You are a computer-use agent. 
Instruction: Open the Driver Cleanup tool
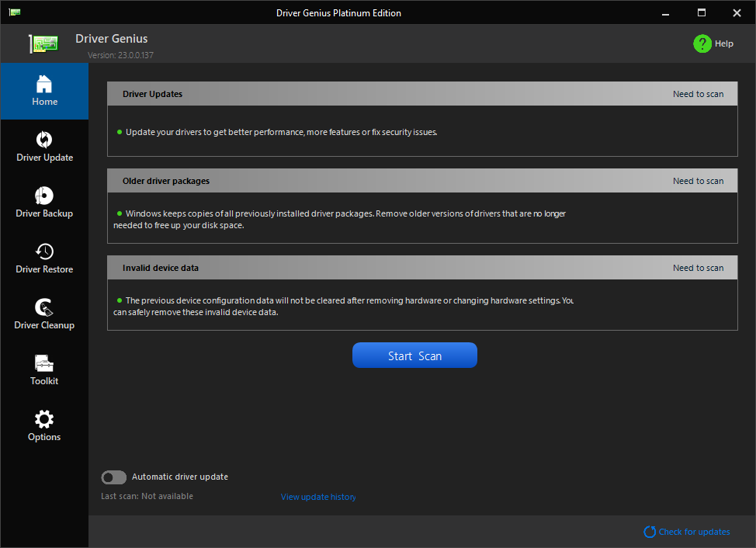[x=44, y=314]
